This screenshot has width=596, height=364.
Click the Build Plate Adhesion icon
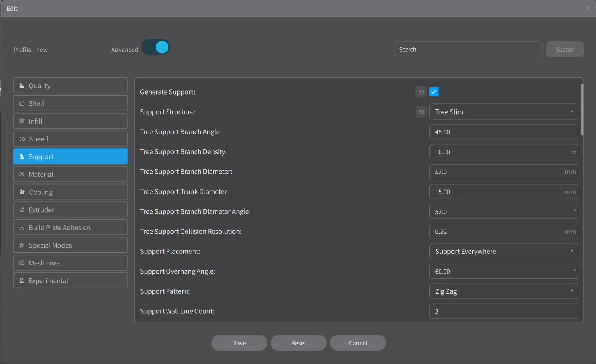(x=22, y=227)
